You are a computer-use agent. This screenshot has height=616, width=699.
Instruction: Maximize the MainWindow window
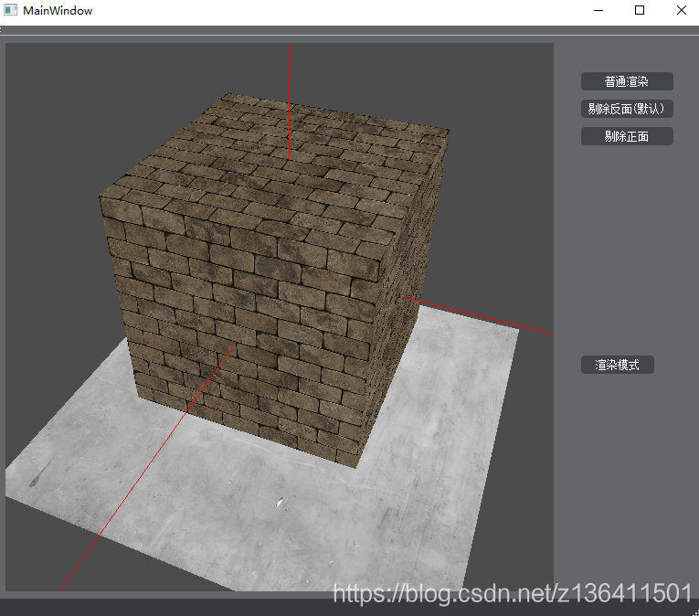(640, 10)
